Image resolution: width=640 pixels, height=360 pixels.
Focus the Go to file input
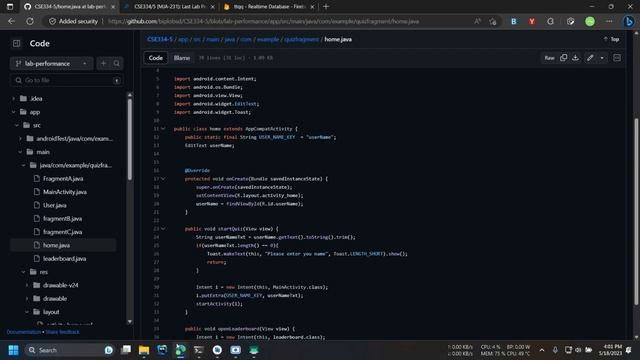(67, 80)
